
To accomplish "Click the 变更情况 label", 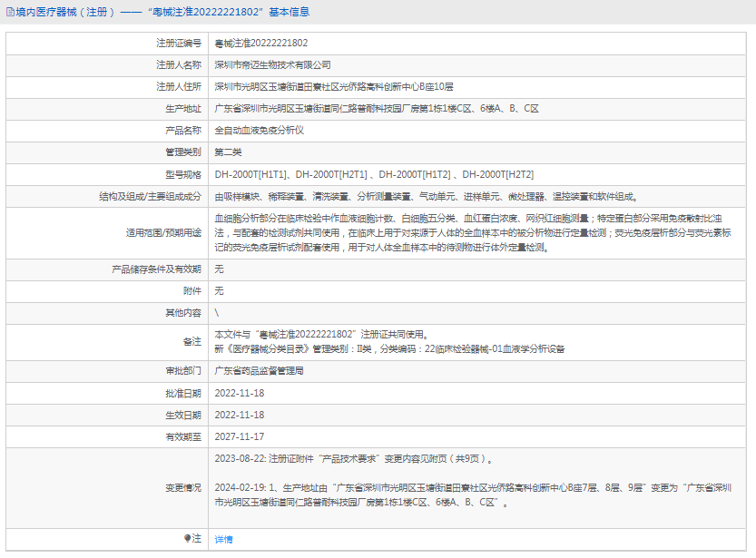I will pyautogui.click(x=183, y=488).
